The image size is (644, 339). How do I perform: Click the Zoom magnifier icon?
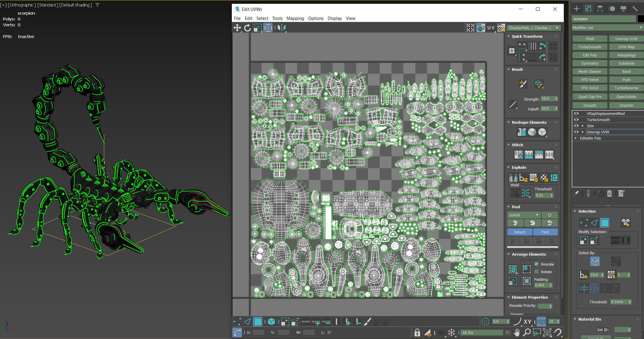(527, 333)
